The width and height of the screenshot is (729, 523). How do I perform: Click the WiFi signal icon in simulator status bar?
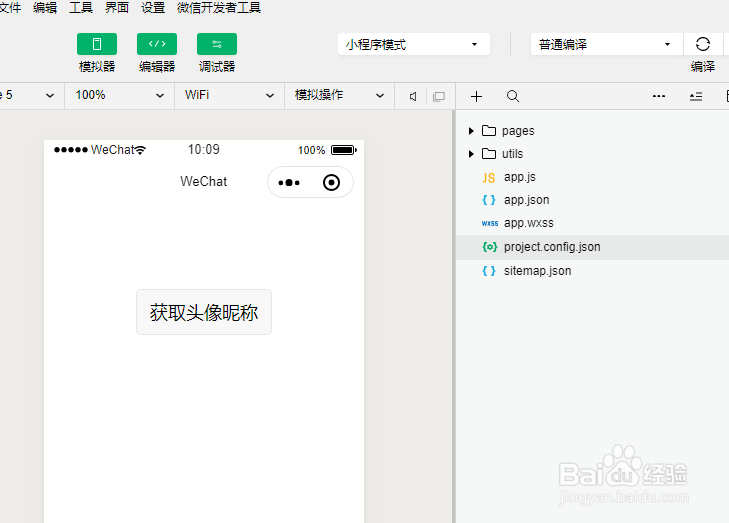tap(140, 150)
